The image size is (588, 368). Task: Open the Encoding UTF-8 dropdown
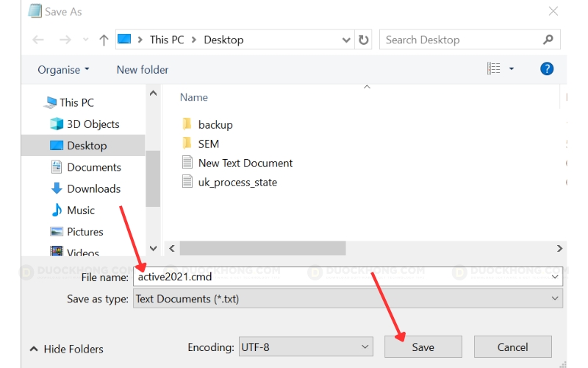306,347
